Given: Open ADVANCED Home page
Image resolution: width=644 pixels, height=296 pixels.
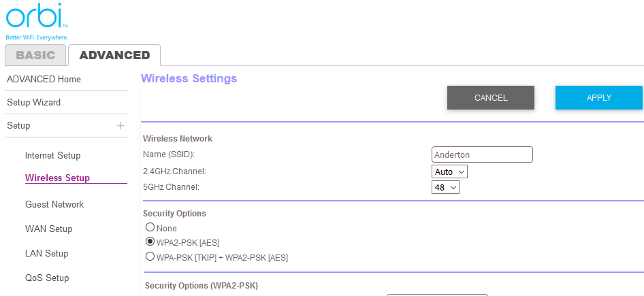Looking at the screenshot, I should tap(44, 80).
